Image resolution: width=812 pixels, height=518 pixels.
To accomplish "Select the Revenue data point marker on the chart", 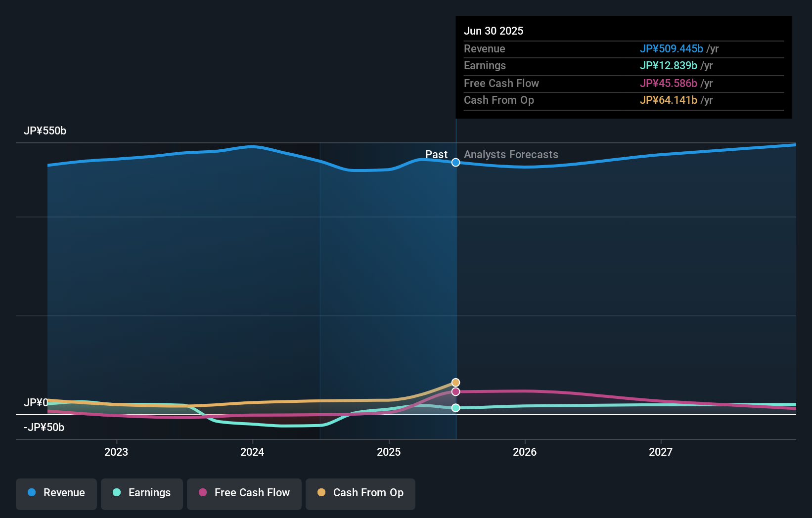I will [455, 162].
